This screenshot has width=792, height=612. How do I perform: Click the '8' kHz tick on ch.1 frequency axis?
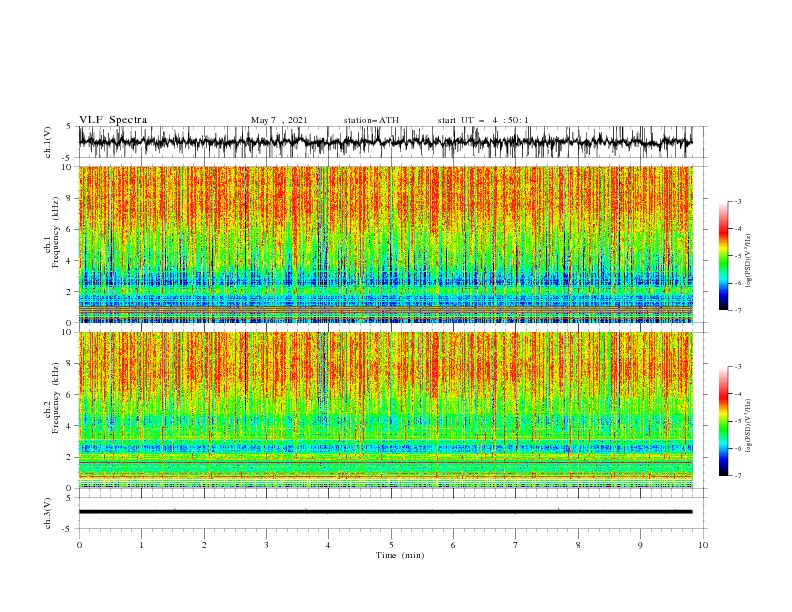click(70, 198)
